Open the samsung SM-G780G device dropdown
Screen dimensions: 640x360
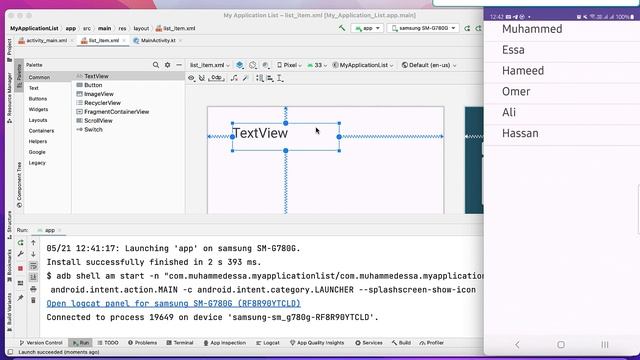(x=423, y=28)
